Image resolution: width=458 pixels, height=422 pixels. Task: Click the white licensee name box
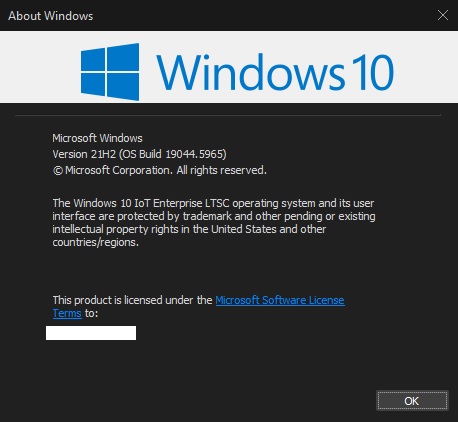[x=91, y=333]
